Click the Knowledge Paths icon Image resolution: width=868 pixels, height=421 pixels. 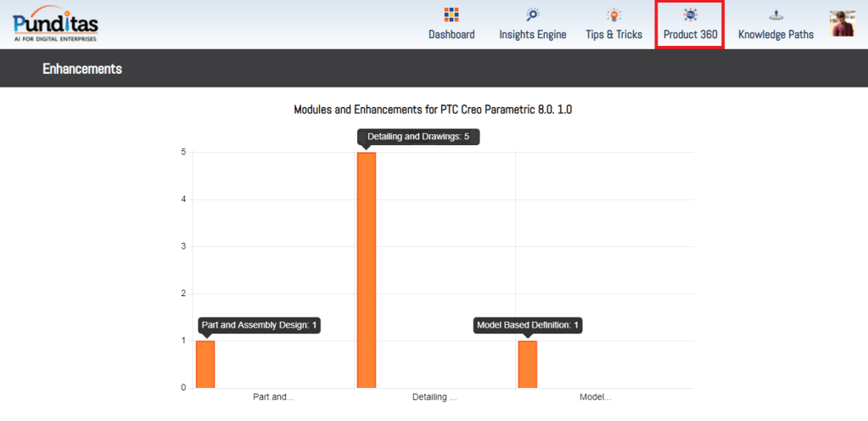click(x=776, y=14)
